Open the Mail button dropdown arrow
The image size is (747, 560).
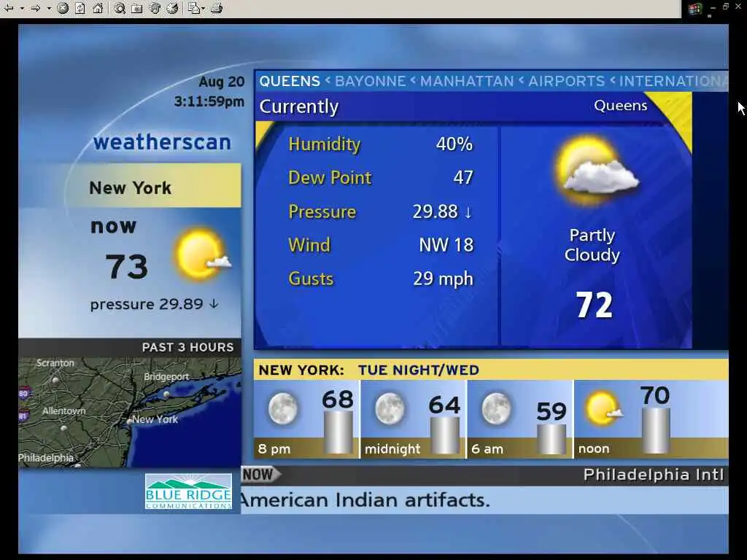(x=204, y=8)
